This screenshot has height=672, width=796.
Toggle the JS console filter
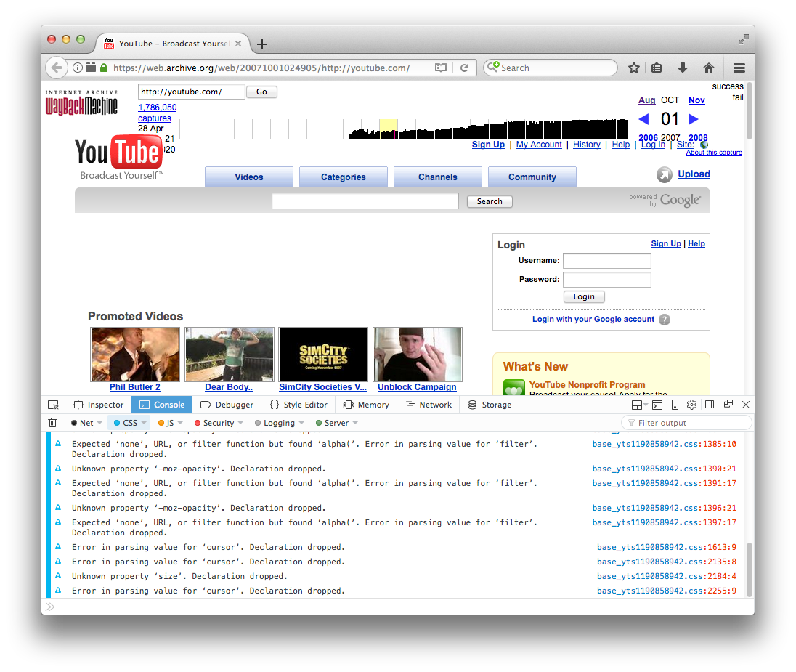click(166, 423)
